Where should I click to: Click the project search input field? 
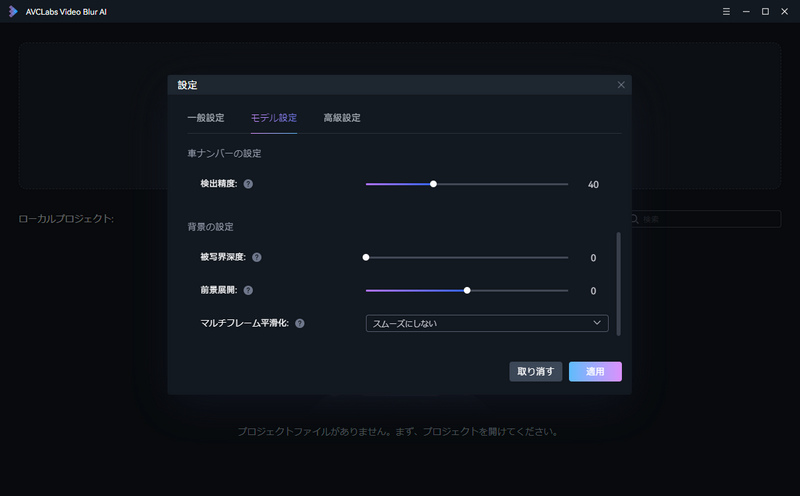click(706, 219)
